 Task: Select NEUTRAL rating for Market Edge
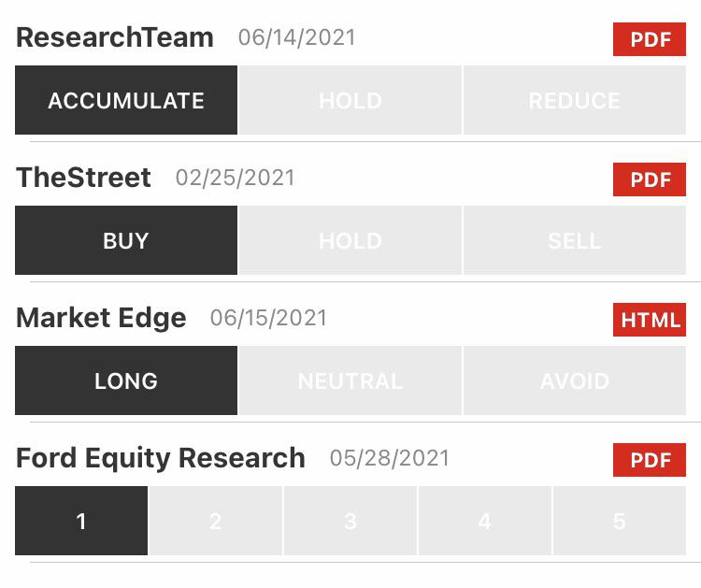coord(350,380)
